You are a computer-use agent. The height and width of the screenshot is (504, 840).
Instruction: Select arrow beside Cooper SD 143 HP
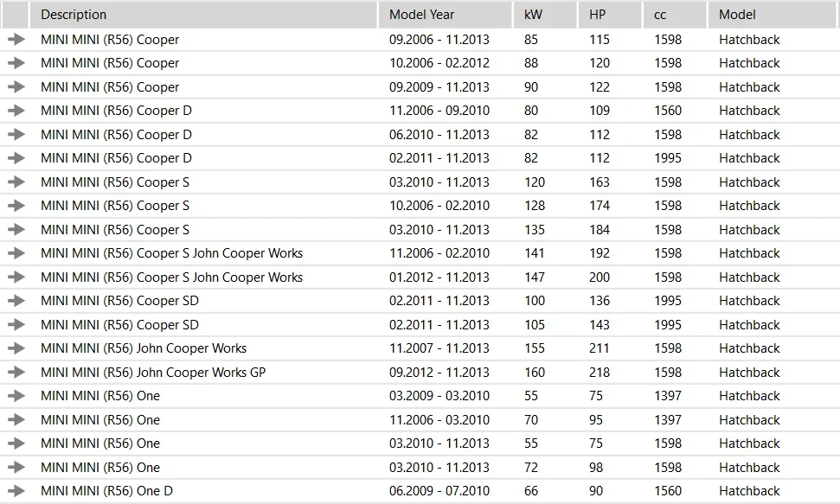point(16,324)
